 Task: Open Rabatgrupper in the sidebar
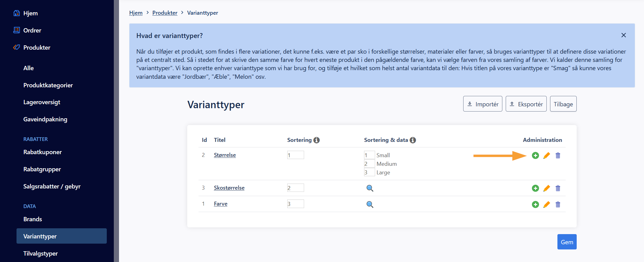42,169
